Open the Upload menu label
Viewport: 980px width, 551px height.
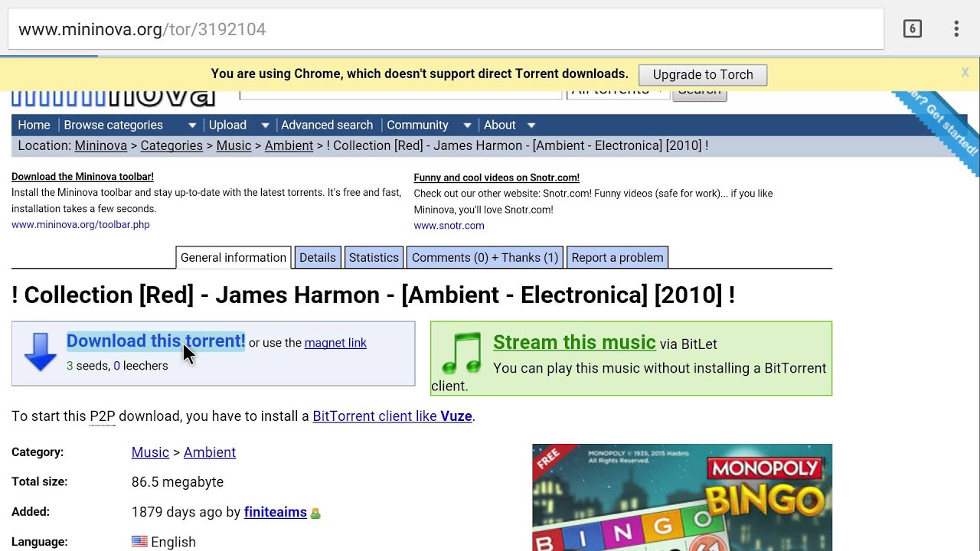click(227, 125)
